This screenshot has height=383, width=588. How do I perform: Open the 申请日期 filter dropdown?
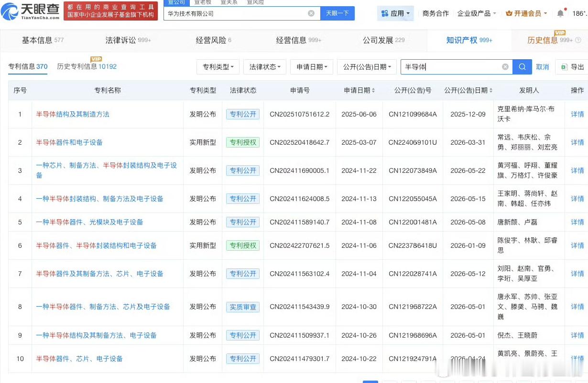pyautogui.click(x=312, y=67)
